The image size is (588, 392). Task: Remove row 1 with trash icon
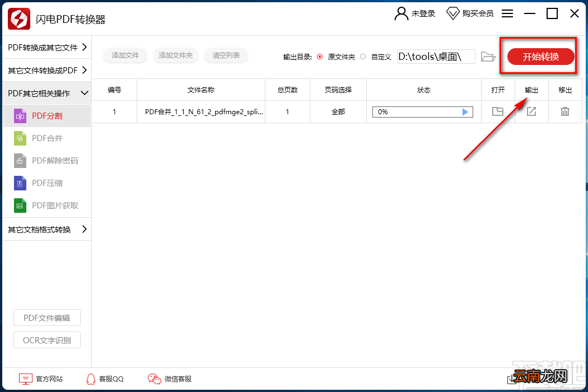pyautogui.click(x=564, y=111)
